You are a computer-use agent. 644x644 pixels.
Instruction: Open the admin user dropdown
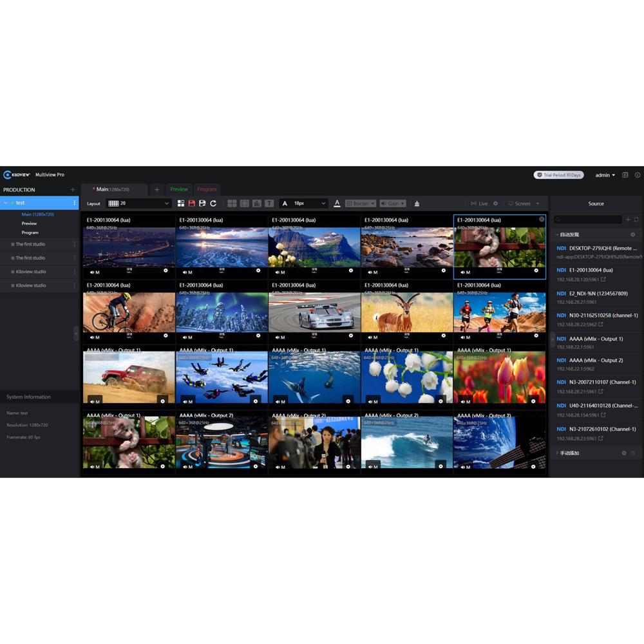605,175
